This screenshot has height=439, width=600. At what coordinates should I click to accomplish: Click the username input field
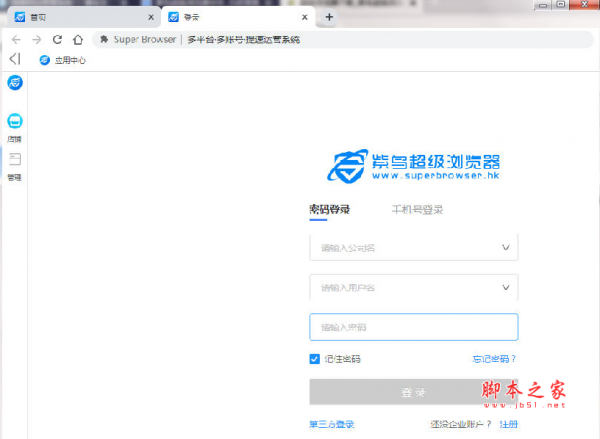tap(414, 287)
